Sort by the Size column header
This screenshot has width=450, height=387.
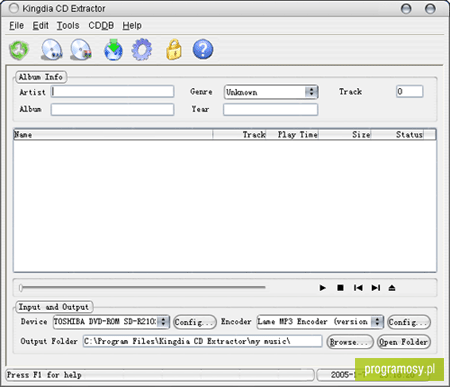tap(345, 135)
